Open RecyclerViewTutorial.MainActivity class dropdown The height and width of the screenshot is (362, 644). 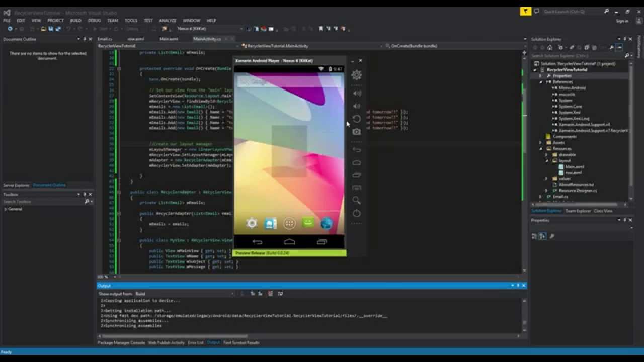312,46
